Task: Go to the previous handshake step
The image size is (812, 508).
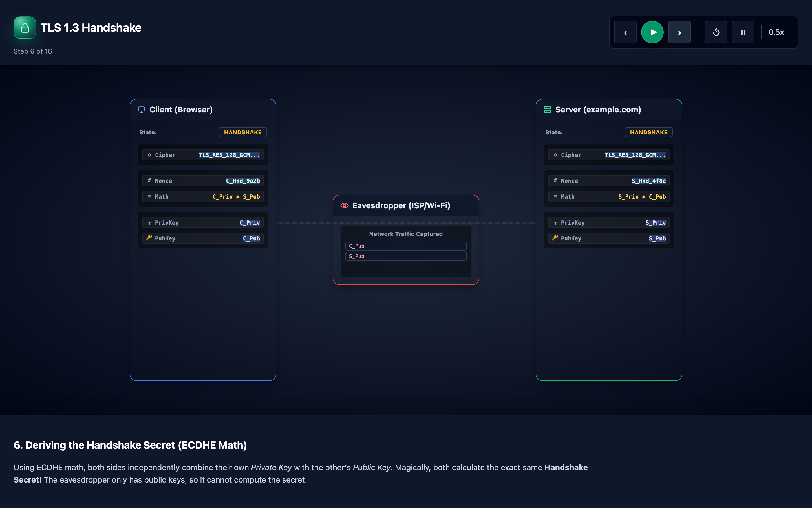Action: point(625,32)
